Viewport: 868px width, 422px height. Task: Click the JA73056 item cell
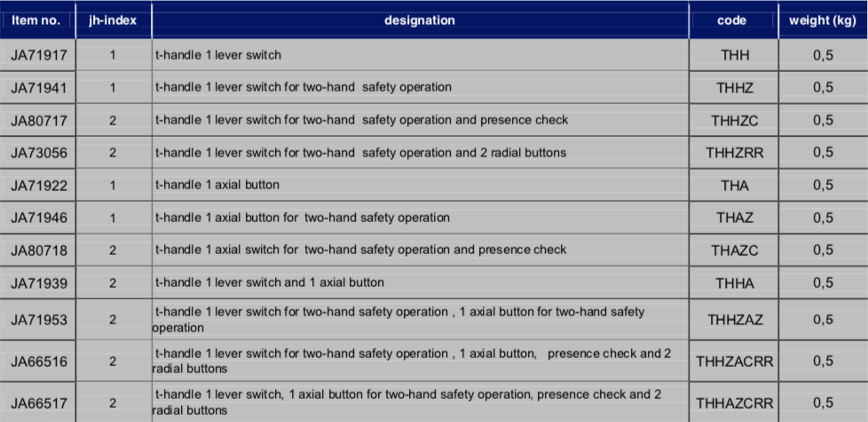click(37, 152)
